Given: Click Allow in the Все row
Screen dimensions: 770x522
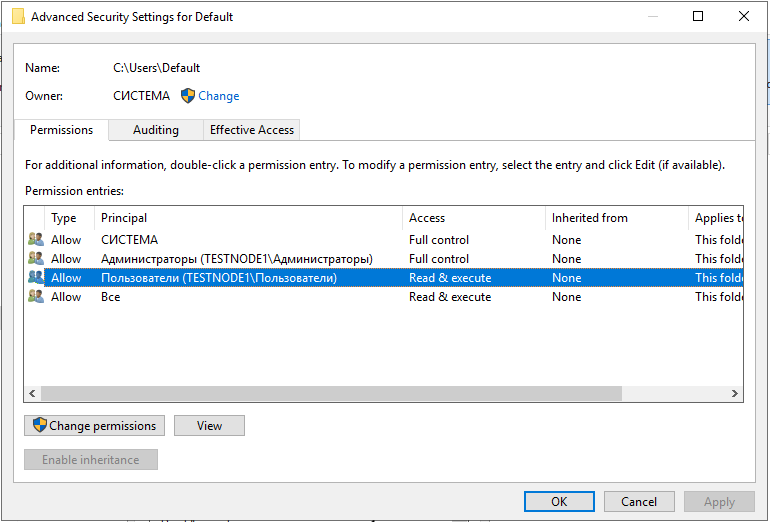Looking at the screenshot, I should tap(66, 297).
